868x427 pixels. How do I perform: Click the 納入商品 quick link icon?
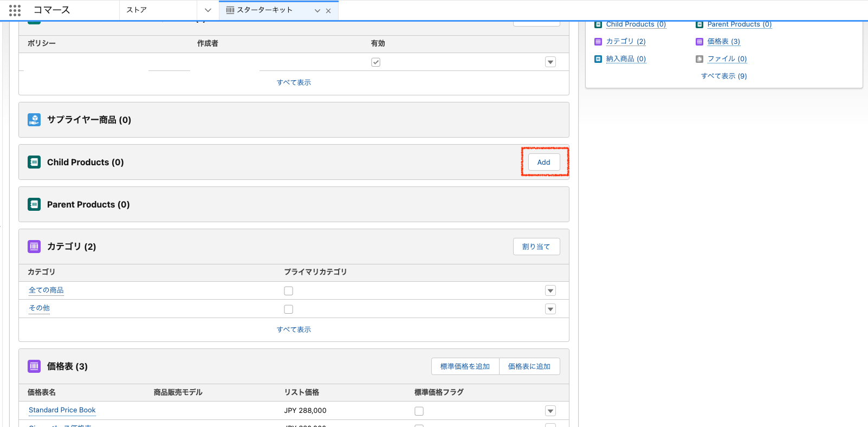(x=598, y=59)
